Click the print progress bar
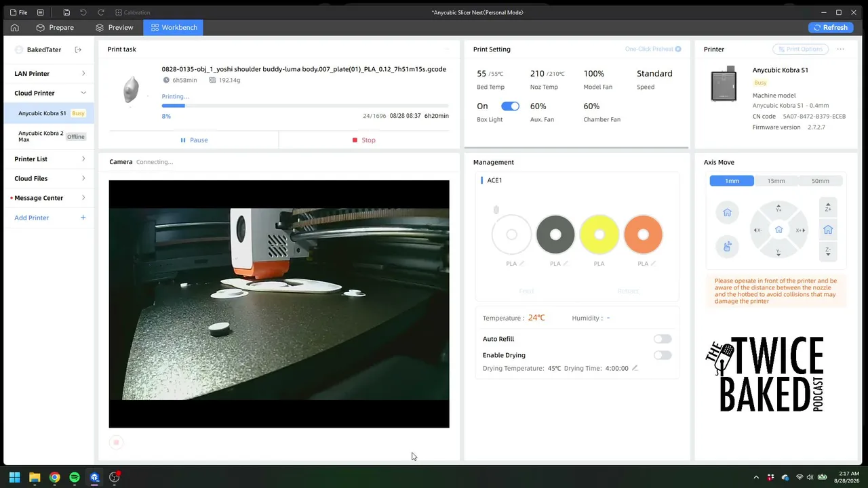Screen dimensions: 868x488 click(305, 106)
